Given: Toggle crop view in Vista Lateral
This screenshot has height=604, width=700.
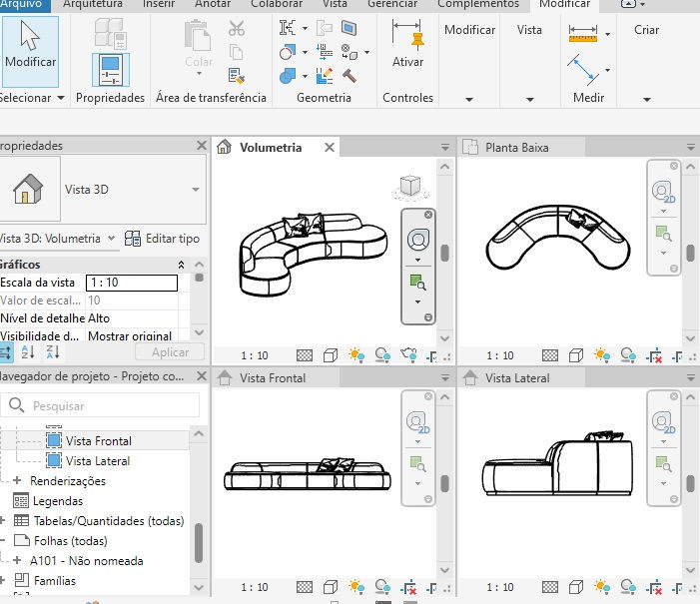Looking at the screenshot, I should coord(654,587).
